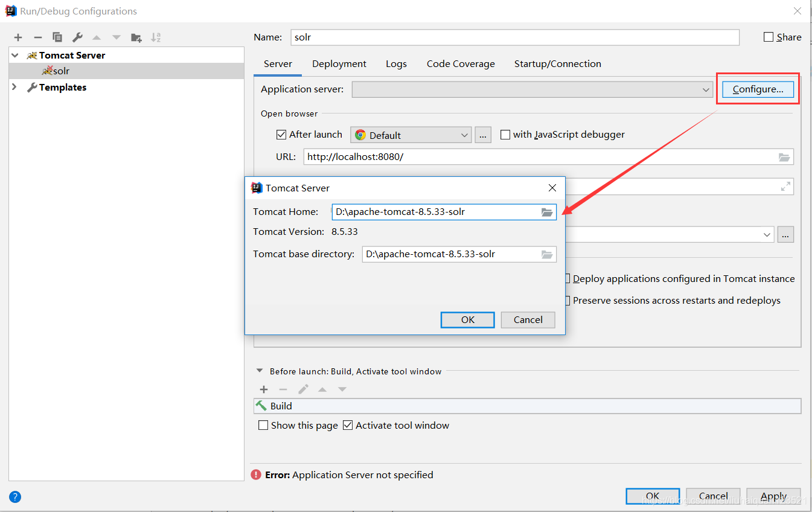Expand the VM options field icon

click(x=785, y=187)
